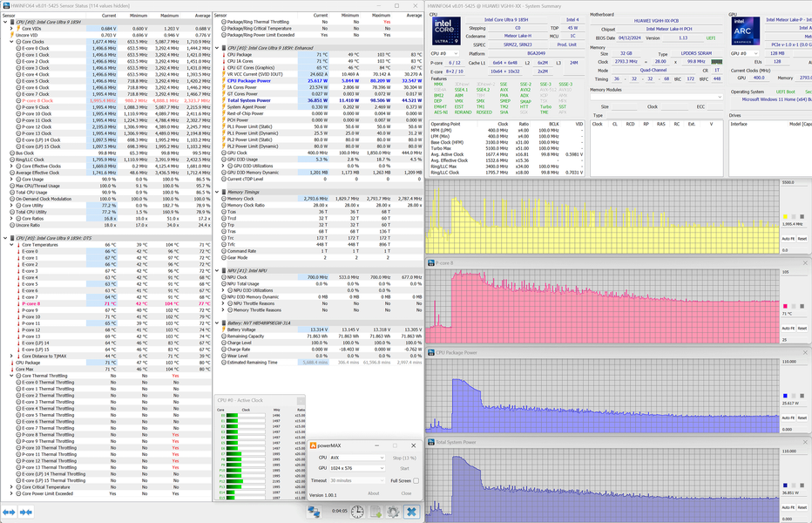The height and width of the screenshot is (523, 812).
Task: Click the clock reset-timer icon
Action: point(357,512)
